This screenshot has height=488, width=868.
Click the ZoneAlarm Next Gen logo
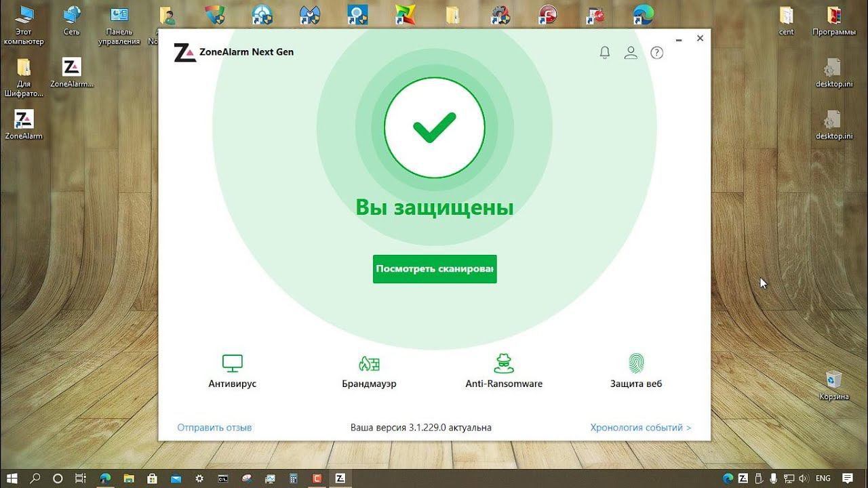(234, 52)
